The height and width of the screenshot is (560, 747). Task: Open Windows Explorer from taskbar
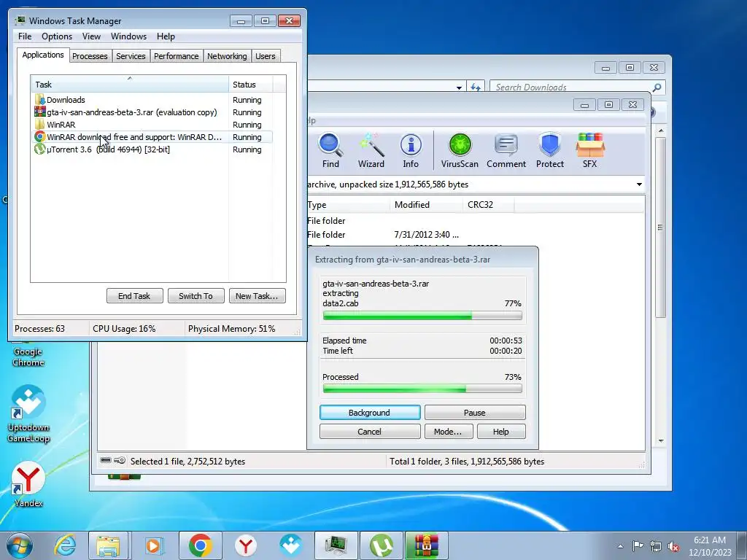coord(108,545)
